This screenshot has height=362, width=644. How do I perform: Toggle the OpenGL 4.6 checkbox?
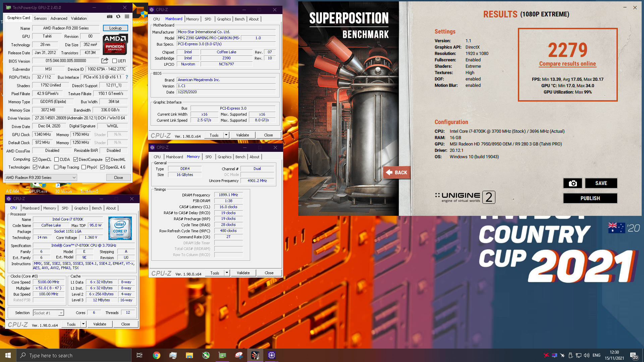102,167
